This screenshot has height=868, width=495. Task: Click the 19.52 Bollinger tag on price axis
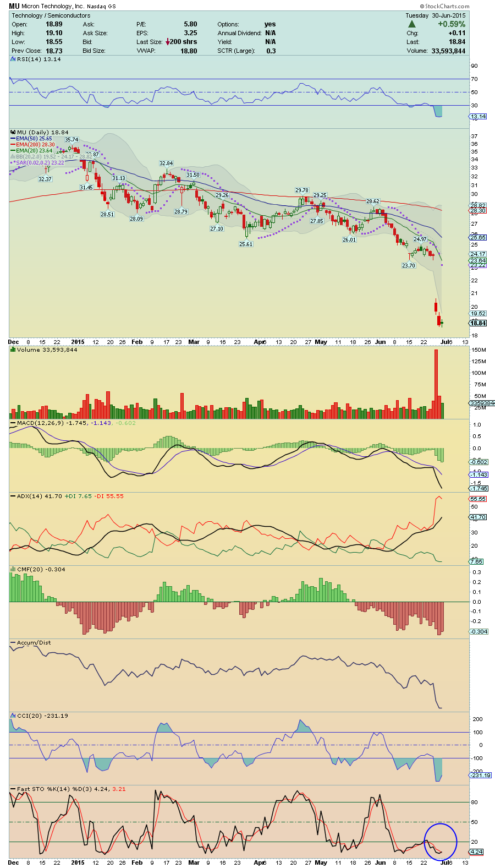tap(478, 313)
